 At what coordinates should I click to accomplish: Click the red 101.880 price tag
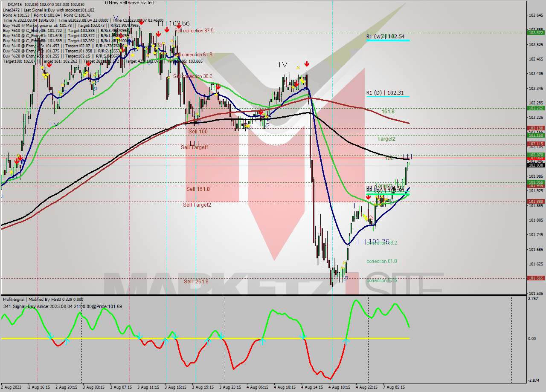tap(536, 201)
